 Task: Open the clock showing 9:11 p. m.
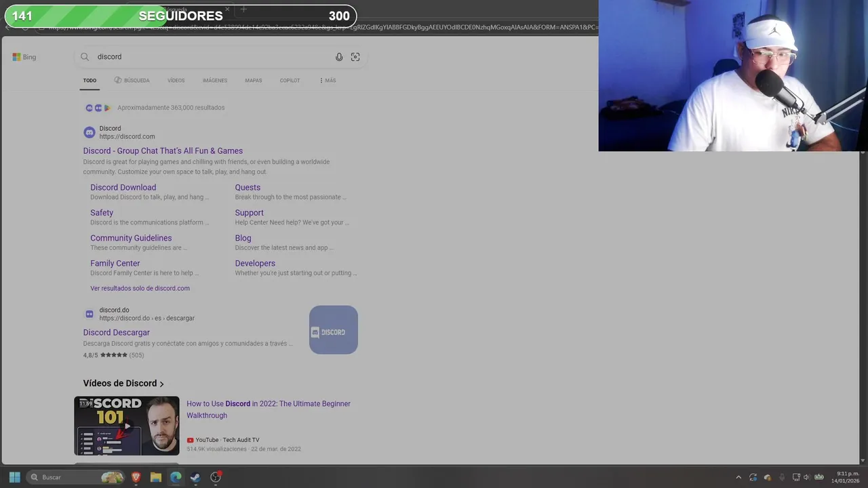click(x=846, y=477)
